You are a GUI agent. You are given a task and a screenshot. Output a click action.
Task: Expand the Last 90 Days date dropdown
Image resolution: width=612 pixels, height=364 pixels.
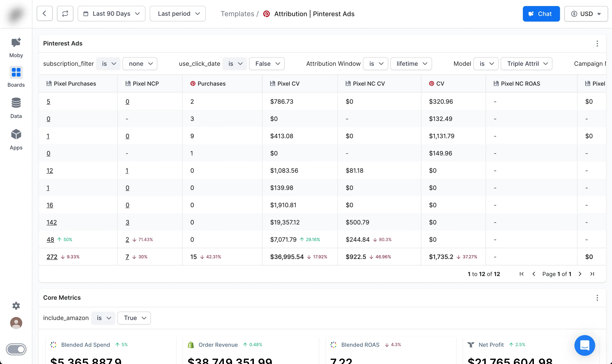[x=111, y=14]
